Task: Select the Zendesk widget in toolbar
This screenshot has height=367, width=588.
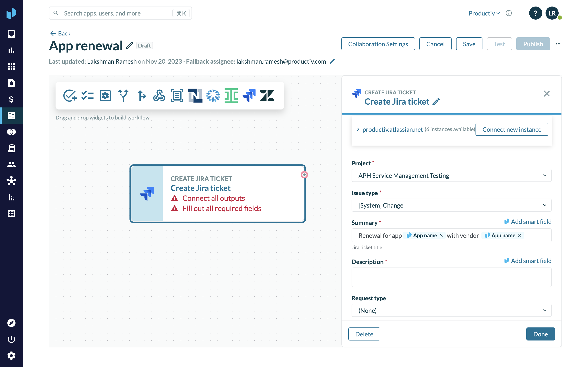Action: [x=267, y=95]
